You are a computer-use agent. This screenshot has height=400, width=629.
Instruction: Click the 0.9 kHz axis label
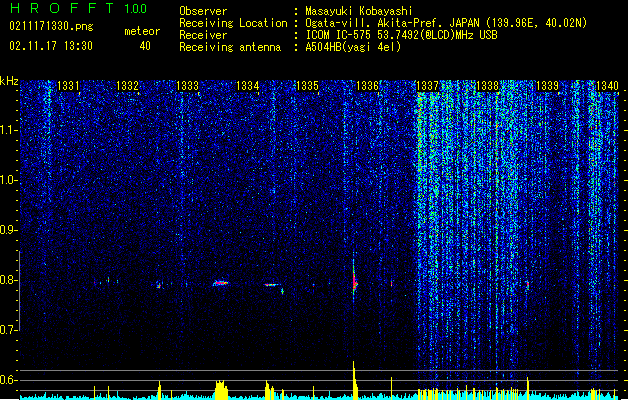click(x=9, y=230)
